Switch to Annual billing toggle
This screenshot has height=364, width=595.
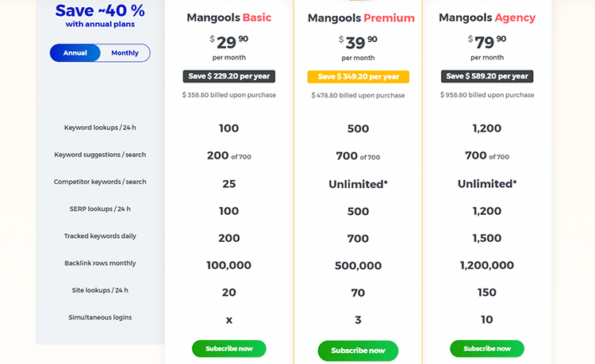75,53
